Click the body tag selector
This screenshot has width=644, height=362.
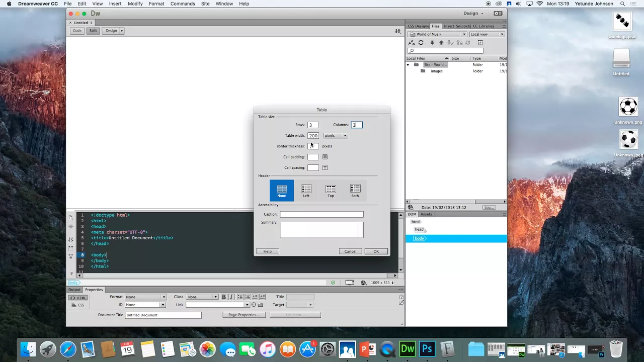[74, 283]
